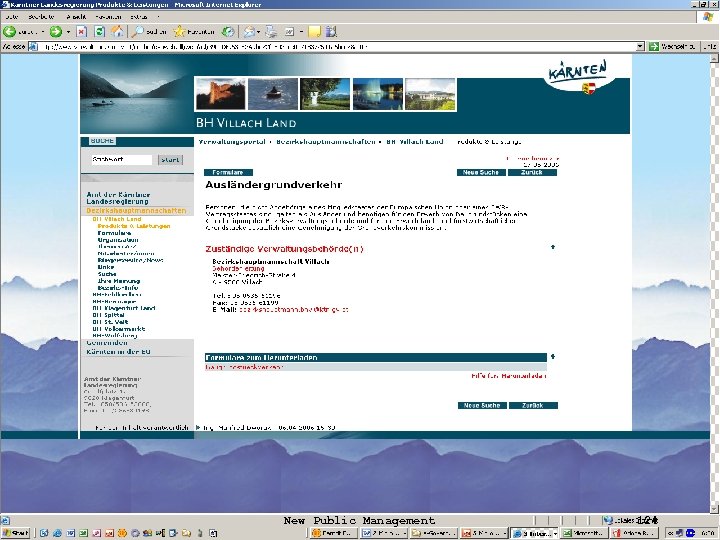Expand the Edit button dropdown arrow
Image resolution: width=720 pixels, height=540 pixels.
(301, 32)
